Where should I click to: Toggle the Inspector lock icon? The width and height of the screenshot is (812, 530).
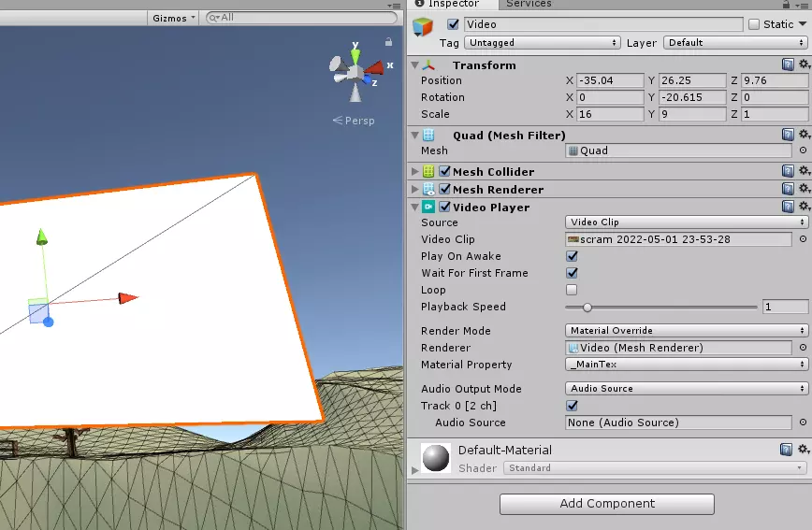pos(786,4)
